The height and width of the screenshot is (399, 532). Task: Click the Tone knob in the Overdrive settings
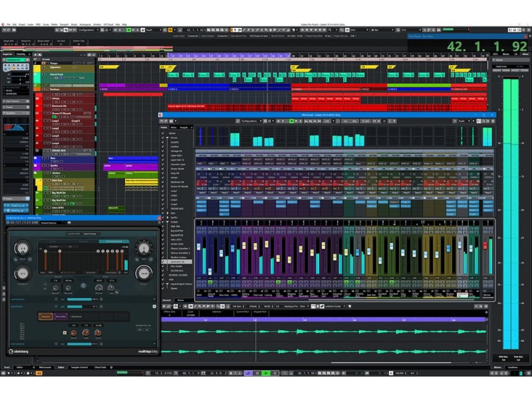[x=86, y=333]
